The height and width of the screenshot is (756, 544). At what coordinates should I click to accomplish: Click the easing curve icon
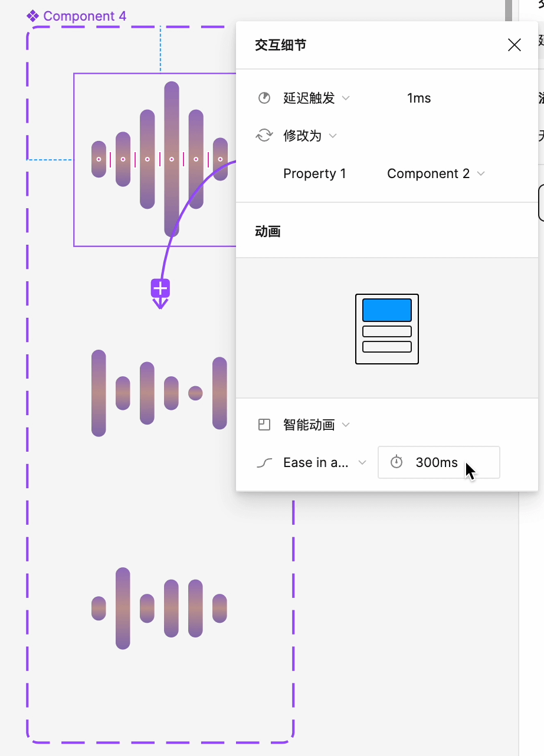coord(264,463)
